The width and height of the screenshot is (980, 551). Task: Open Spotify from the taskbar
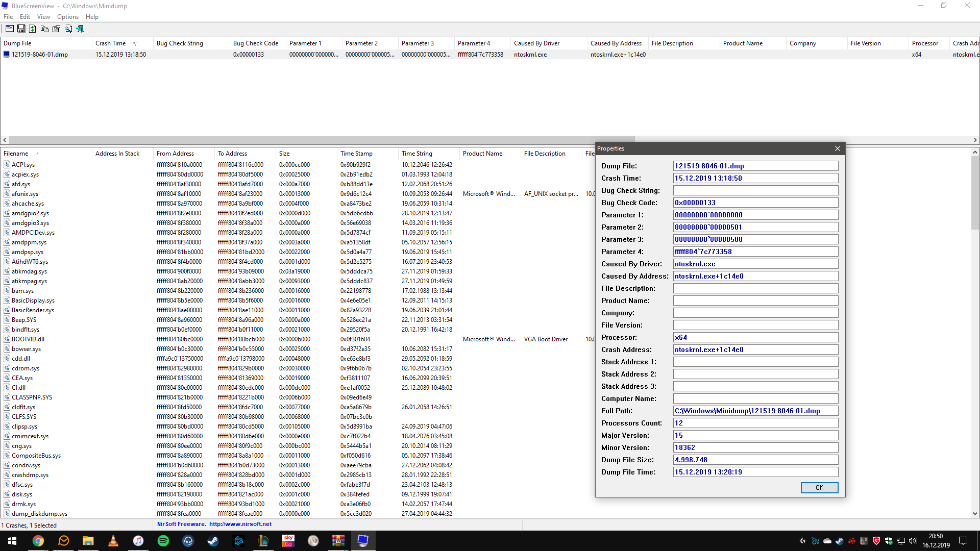pos(163,541)
